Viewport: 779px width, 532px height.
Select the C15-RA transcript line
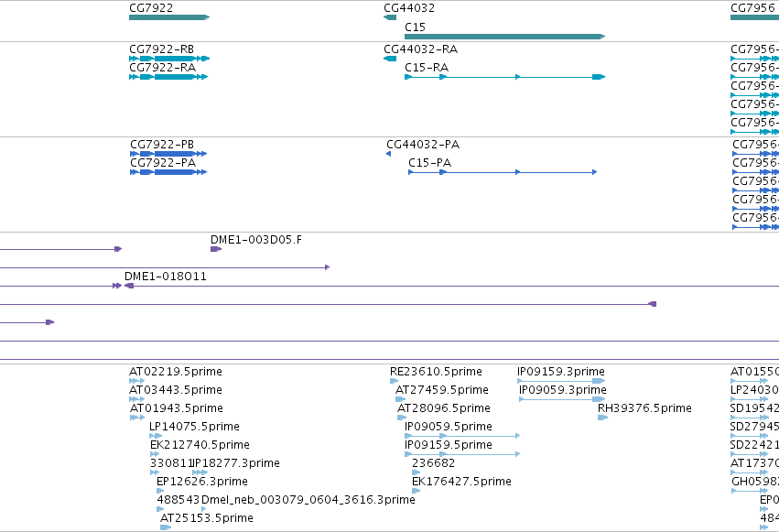[504, 77]
